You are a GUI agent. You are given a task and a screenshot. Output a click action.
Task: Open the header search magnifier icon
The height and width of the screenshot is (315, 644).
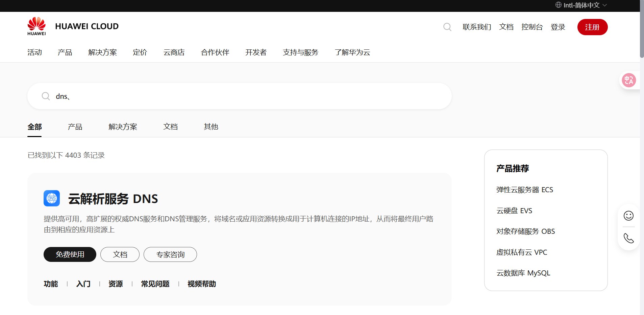pos(447,27)
